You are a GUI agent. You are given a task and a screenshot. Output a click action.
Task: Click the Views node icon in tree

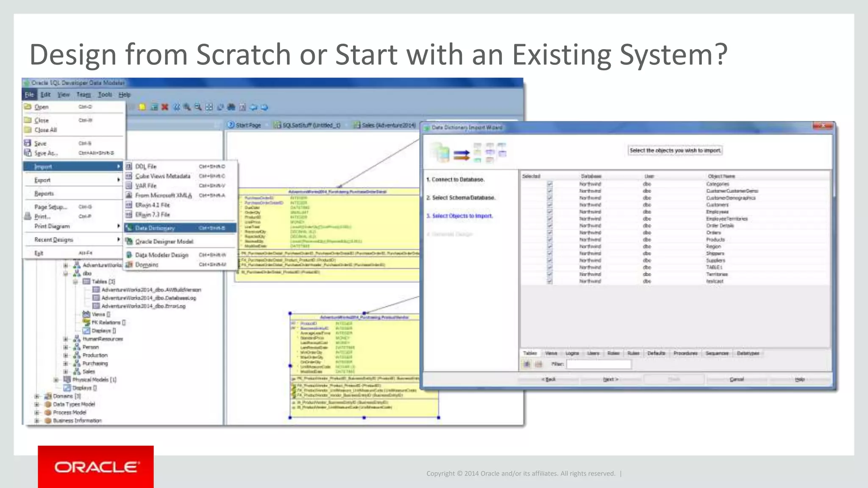(x=86, y=314)
